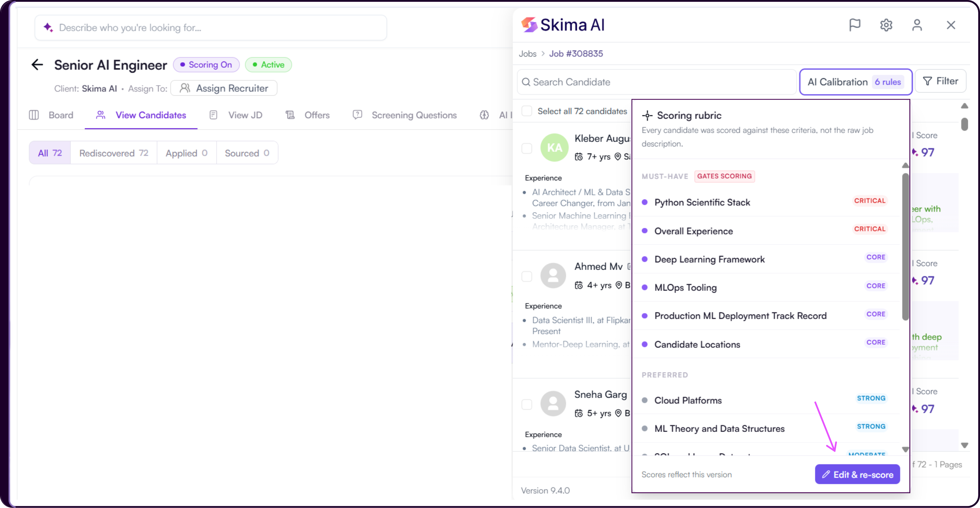Click the Offers tab icon
980x508 pixels.
coord(290,115)
